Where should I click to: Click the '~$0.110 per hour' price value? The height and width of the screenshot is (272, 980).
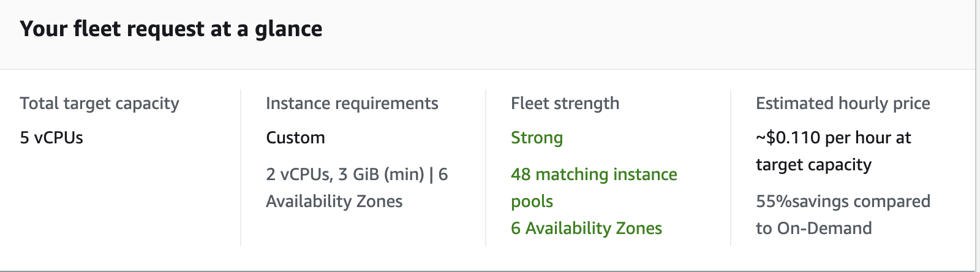833,138
